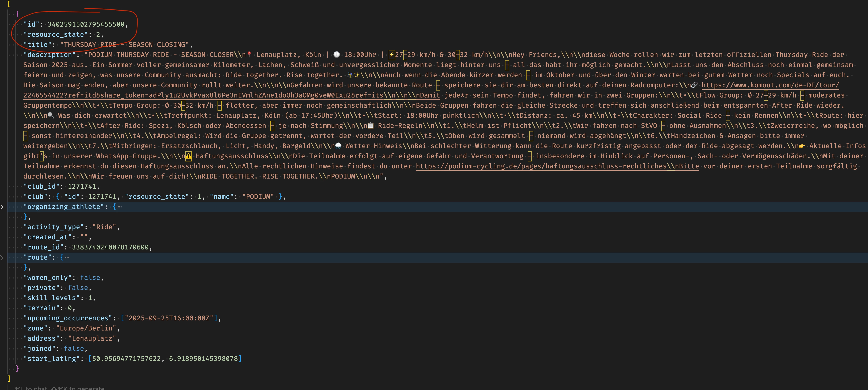Click the magnifier emoji before 'Was dich erwartet'
This screenshot has width=868, height=390.
click(51, 115)
